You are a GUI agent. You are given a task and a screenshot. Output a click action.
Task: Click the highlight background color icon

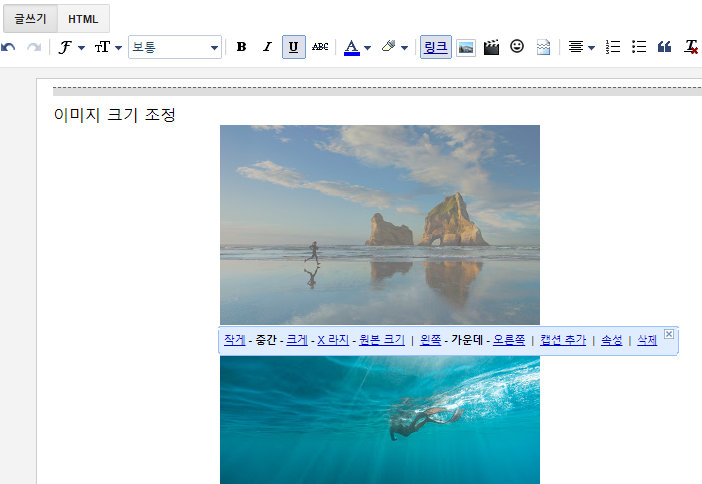coord(389,47)
